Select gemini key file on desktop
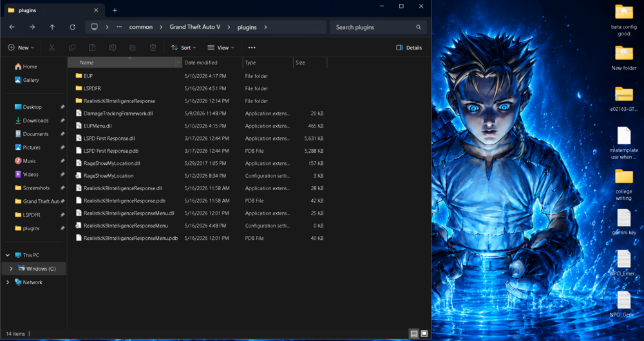The image size is (644, 341). 623,222
